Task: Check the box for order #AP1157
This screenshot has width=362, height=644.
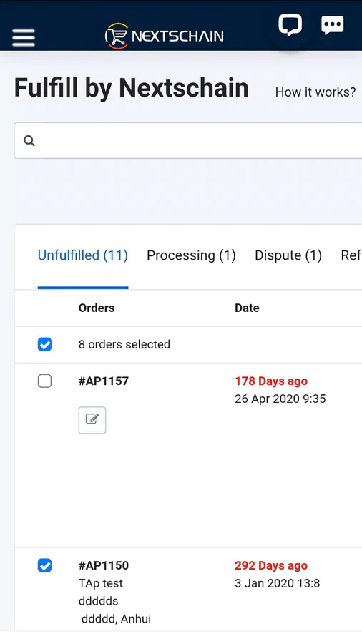Action: click(x=45, y=381)
